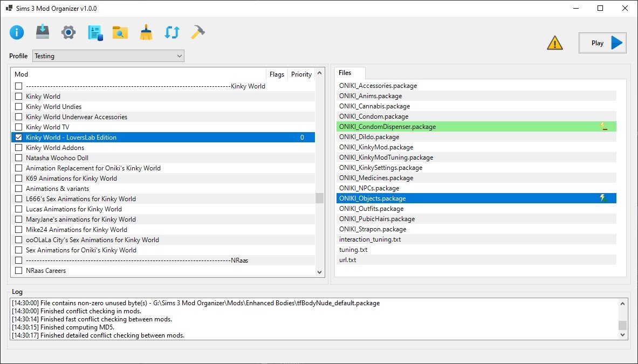Enable Animations & variants checkbox

19,189
